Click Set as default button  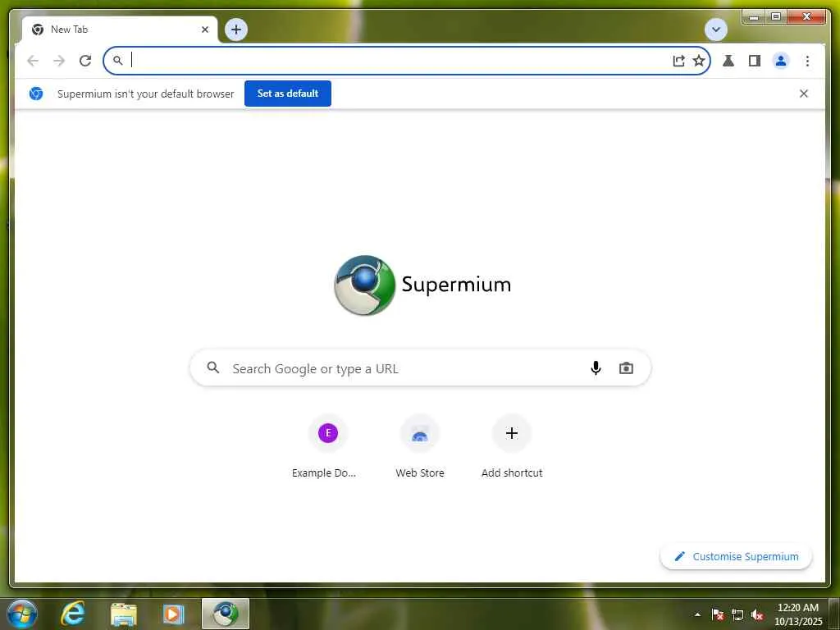coord(288,94)
